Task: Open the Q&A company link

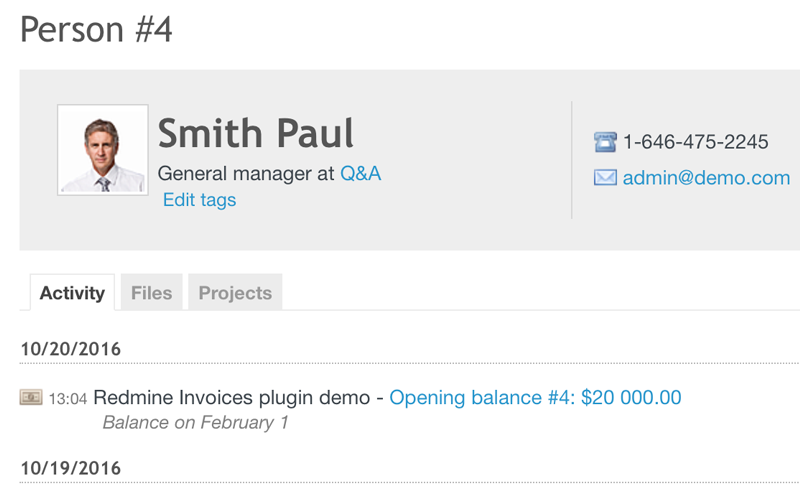Action: pyautogui.click(x=360, y=173)
